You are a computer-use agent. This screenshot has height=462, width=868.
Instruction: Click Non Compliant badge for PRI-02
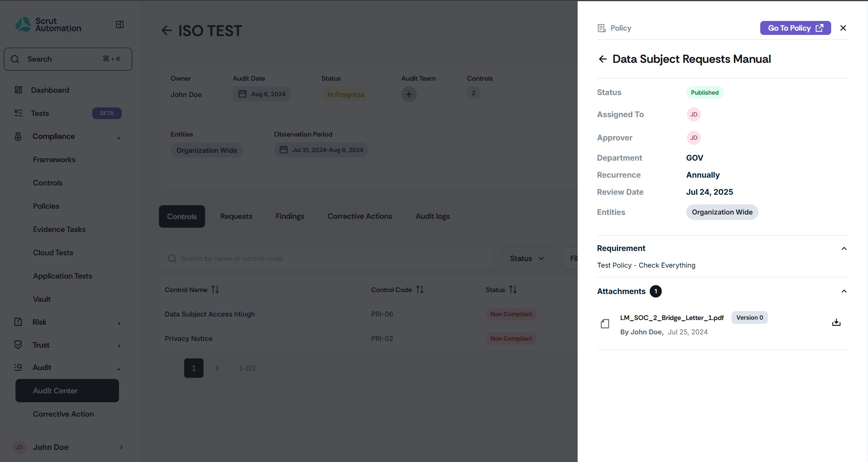click(511, 339)
